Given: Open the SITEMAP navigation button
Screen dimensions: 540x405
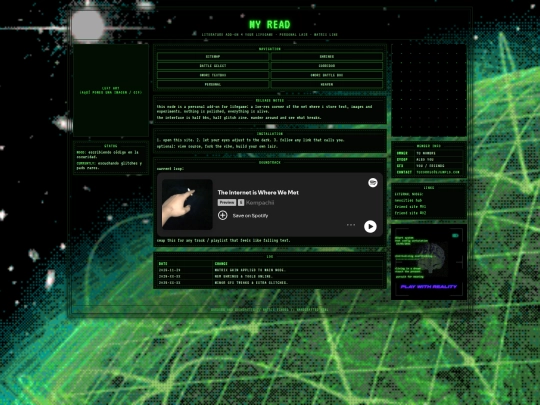Looking at the screenshot, I should tap(213, 56).
